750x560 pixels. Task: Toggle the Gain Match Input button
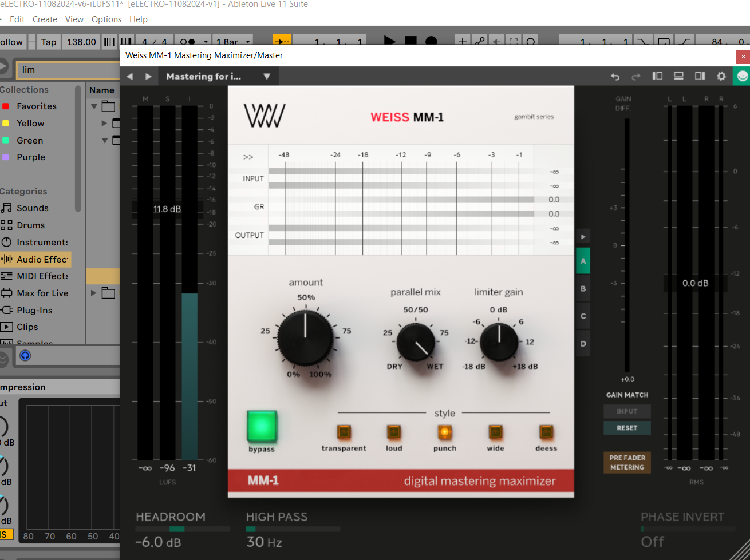[627, 411]
